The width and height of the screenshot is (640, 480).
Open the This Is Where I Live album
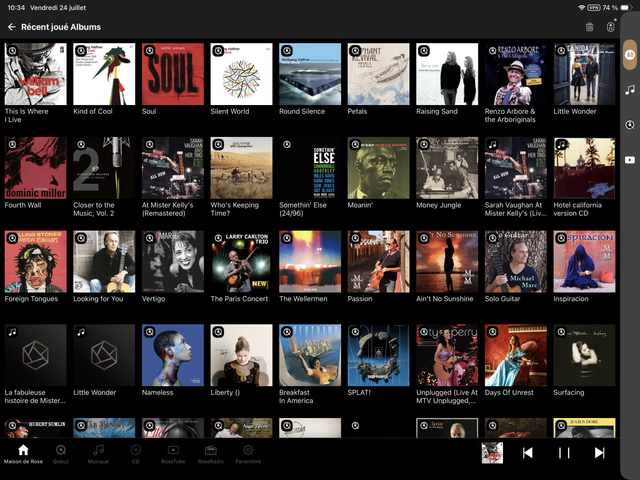click(x=36, y=74)
